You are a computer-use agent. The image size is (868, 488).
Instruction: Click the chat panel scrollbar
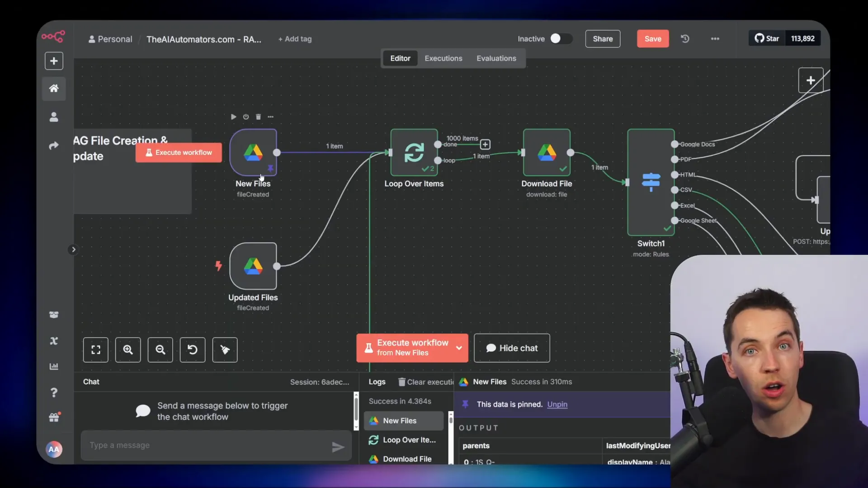pyautogui.click(x=356, y=411)
